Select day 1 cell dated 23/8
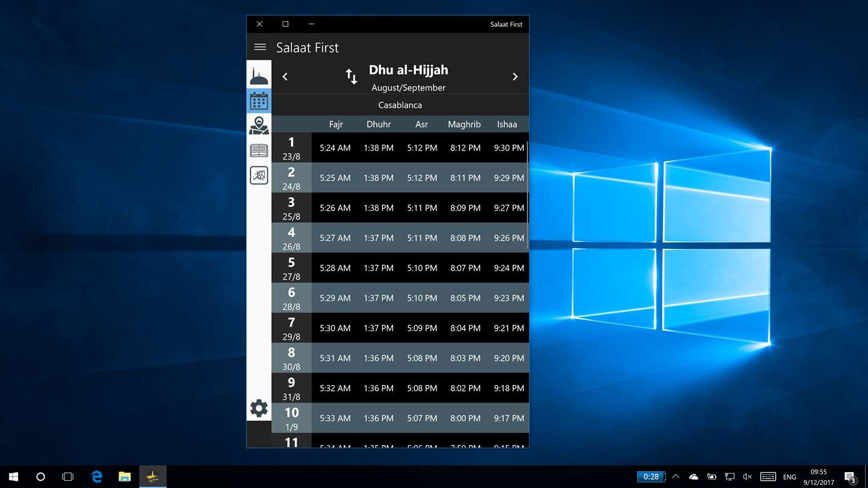 coord(291,148)
